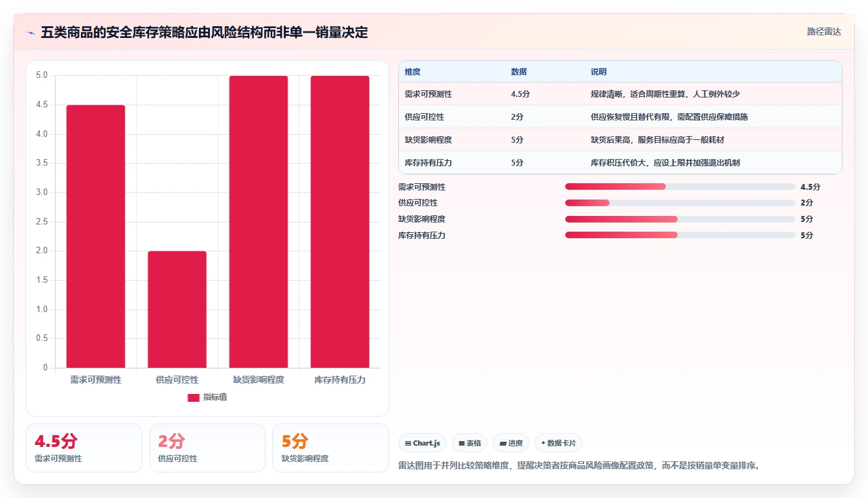Click the 路径雷达 label in header
Viewport: 868px width, 498px height.
coord(824,31)
